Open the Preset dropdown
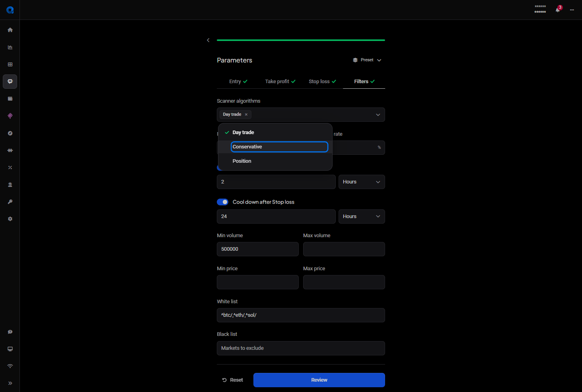This screenshot has width=582, height=392. point(367,60)
